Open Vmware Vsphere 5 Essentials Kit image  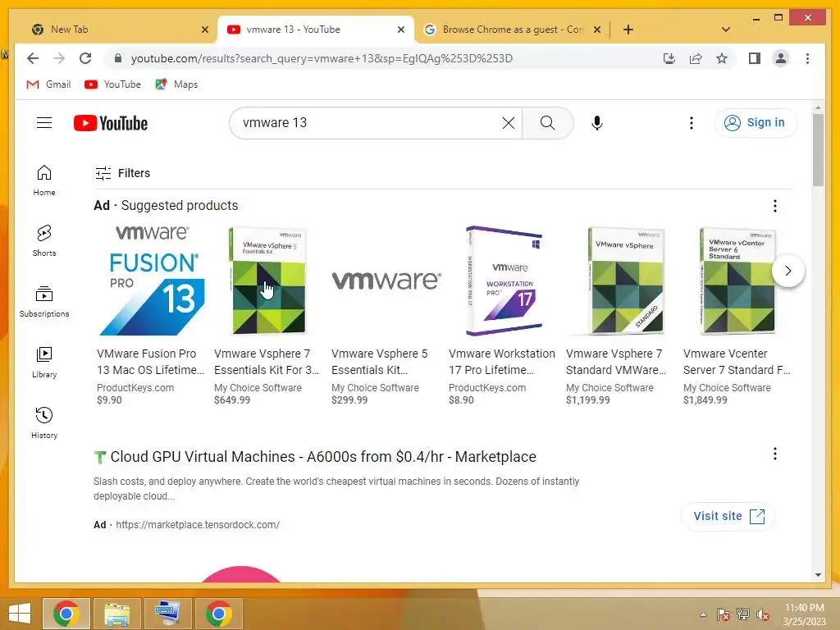click(386, 281)
